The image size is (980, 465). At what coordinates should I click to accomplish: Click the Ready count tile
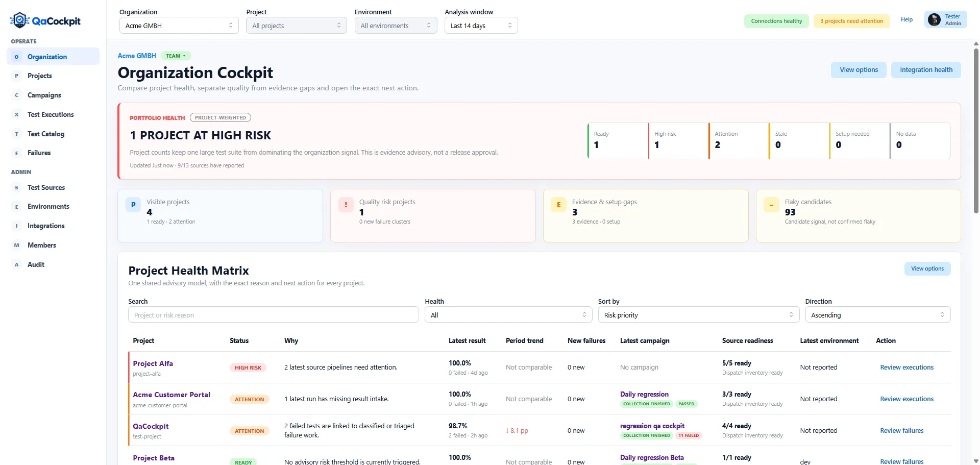click(618, 140)
